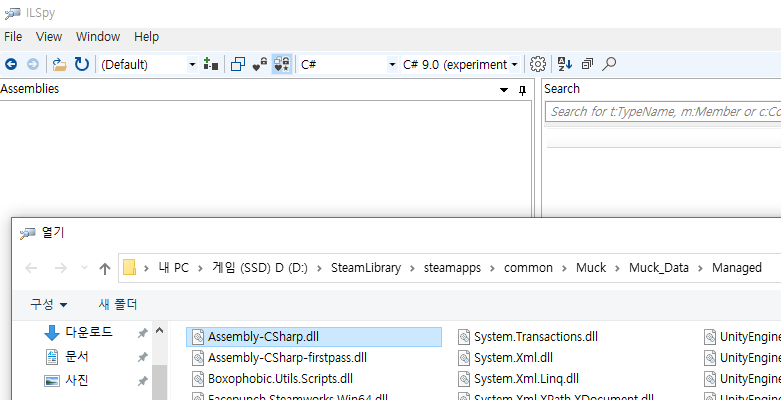The image size is (781, 400).
Task: Expand chevron after SteamLibrary in address bar
Action: pos(413,268)
